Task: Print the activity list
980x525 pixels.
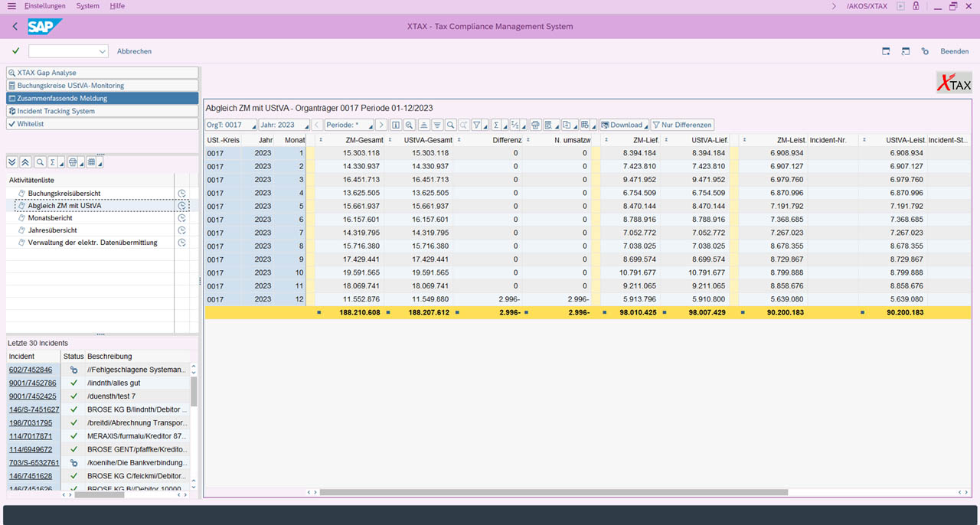Action: coord(73,162)
